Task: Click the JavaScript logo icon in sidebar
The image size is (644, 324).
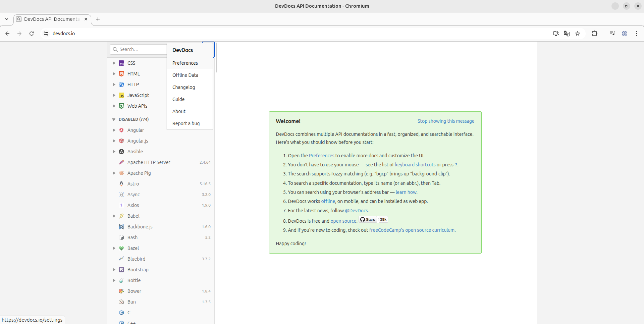Action: 121,95
